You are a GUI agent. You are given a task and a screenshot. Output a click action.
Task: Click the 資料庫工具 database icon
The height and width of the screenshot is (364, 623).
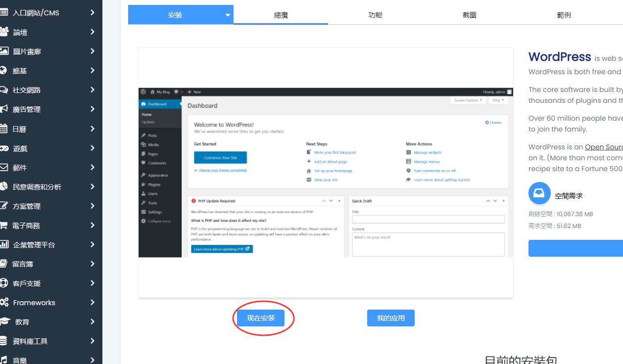click(x=3, y=341)
